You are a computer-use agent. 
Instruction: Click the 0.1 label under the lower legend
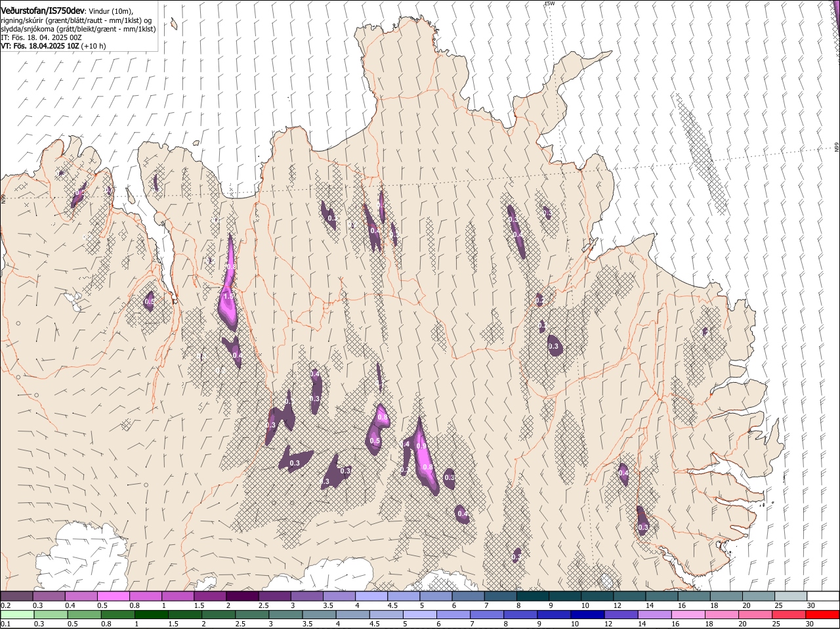[5, 624]
